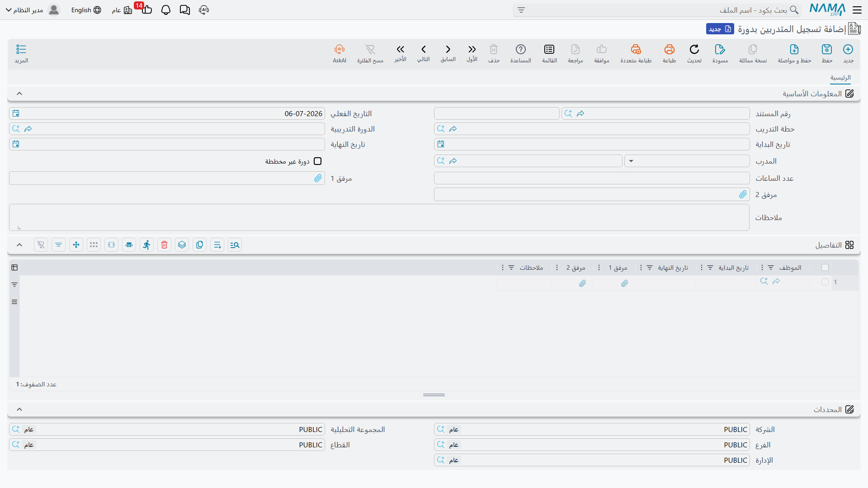Collapse the المعلومات الأساسية section
868x488 pixels.
[19, 94]
